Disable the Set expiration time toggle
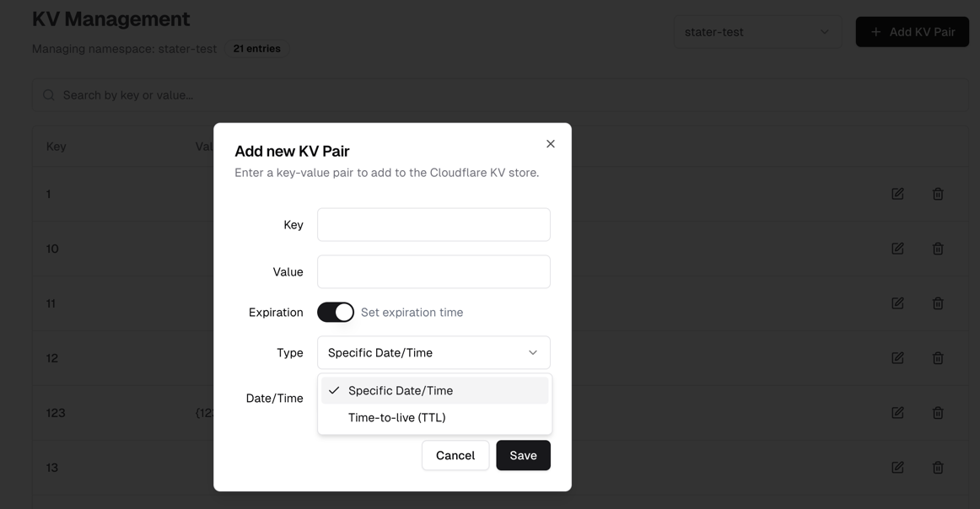This screenshot has height=509, width=980. click(x=336, y=312)
